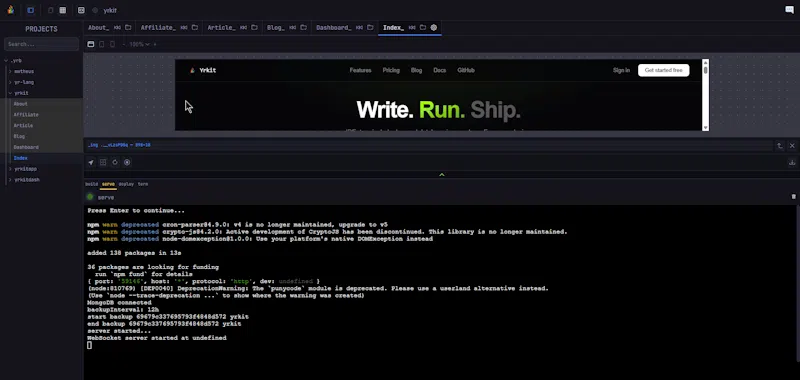This screenshot has height=380, width=800.
Task: Click the record circle icon in panel toolbar
Action: (127, 162)
